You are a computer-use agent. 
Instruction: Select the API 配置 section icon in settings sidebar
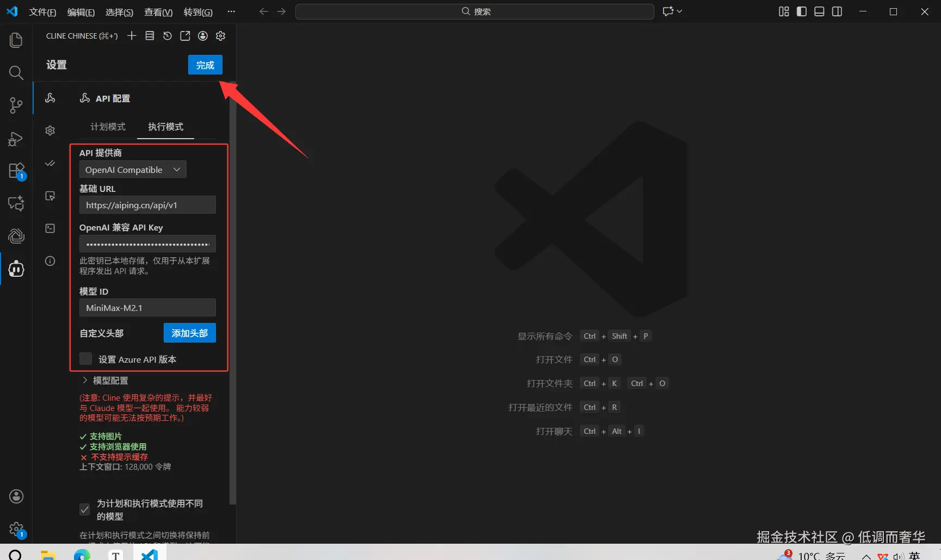pos(50,98)
